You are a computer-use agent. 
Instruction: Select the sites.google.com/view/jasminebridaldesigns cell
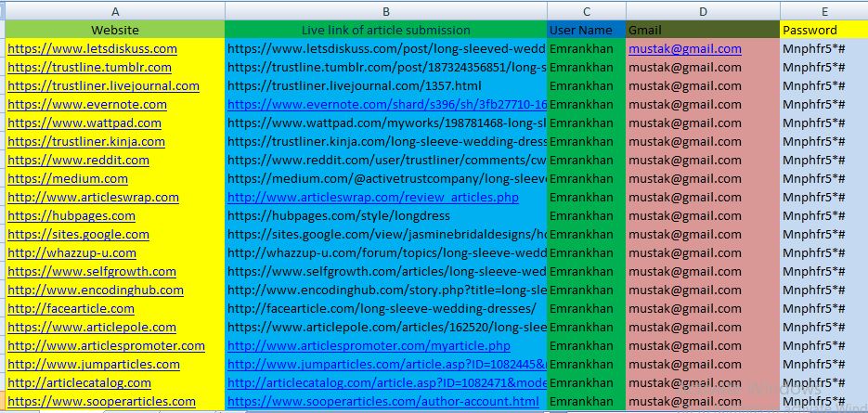[x=386, y=234]
